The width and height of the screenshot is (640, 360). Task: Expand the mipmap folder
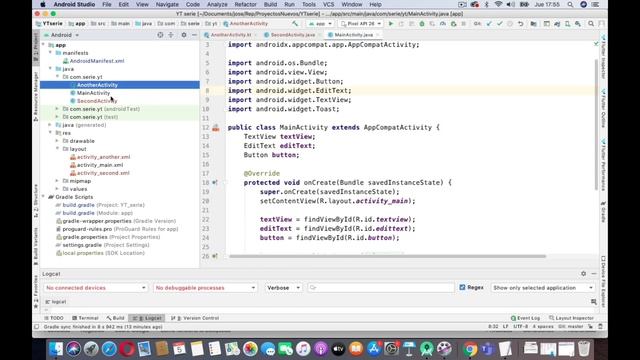pyautogui.click(x=57, y=181)
